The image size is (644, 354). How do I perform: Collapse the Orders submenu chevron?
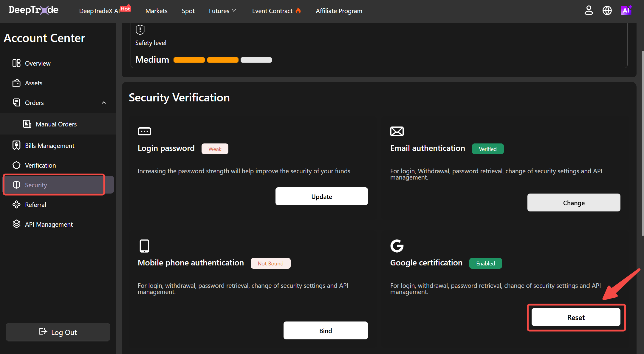pos(104,103)
